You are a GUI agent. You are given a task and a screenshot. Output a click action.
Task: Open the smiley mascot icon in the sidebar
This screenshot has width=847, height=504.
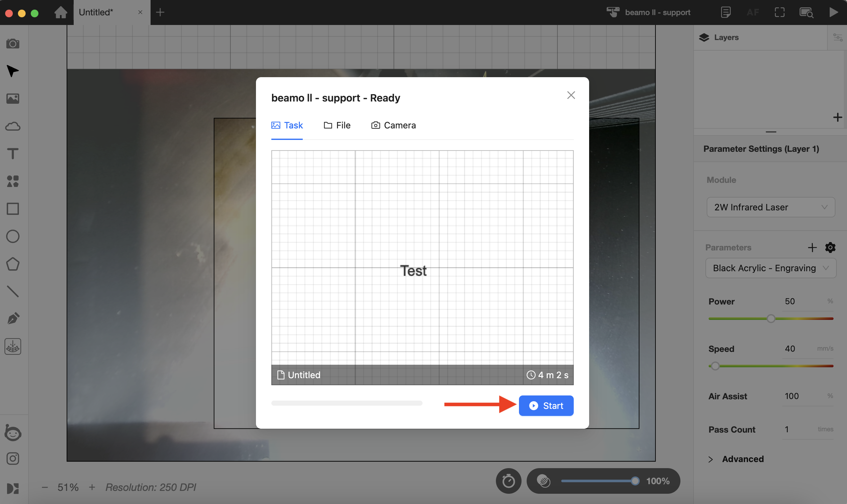13,433
